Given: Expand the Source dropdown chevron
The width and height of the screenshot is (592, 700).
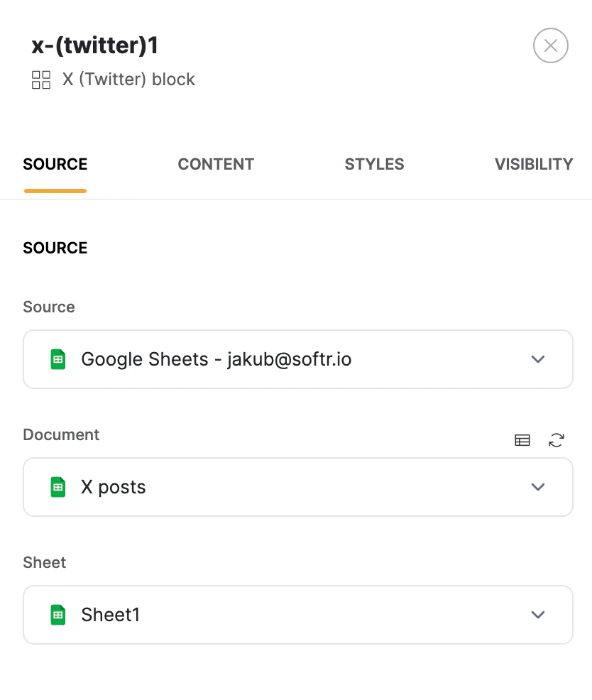Looking at the screenshot, I should tap(538, 359).
